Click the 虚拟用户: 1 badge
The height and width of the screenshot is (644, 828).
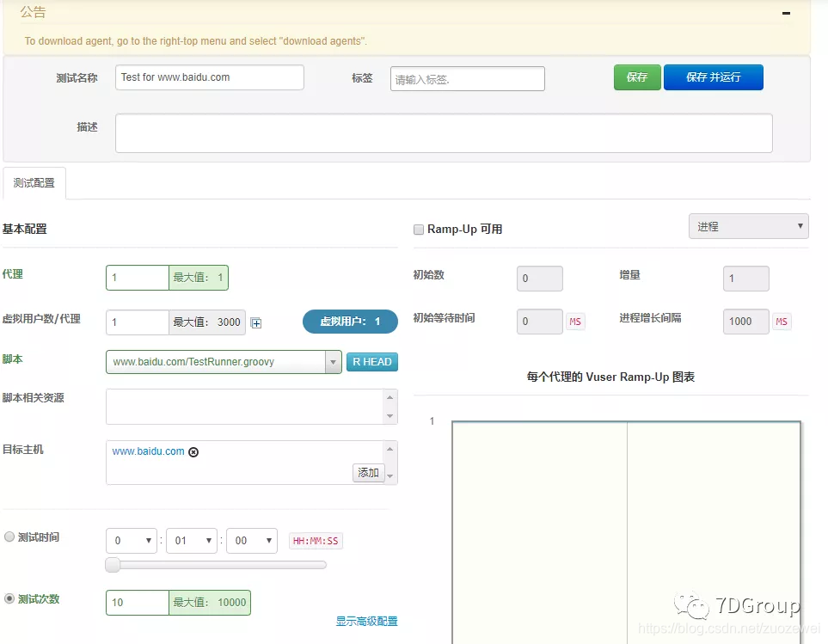tap(350, 322)
